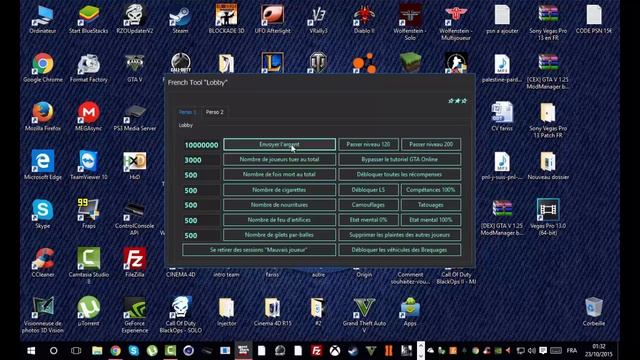The image size is (640, 360).
Task: Select the Grand Theft Auto V desktop icon
Action: click(364, 314)
